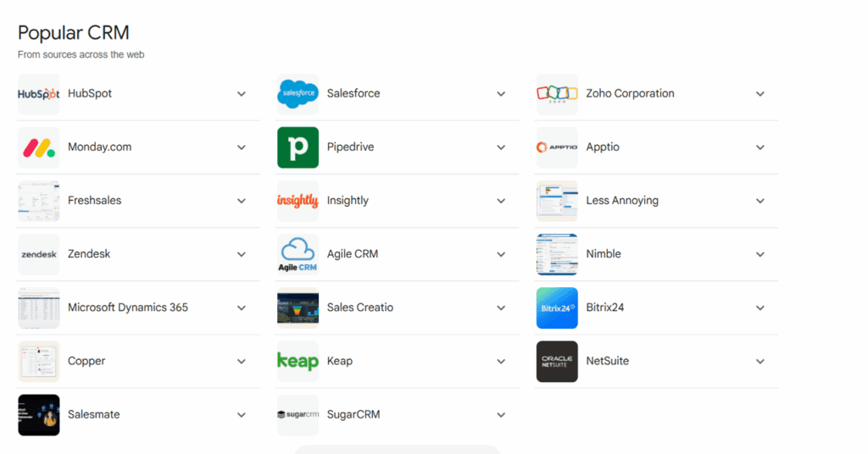Expand the Bitrix24 entry chevron
868x454 pixels.
coord(760,308)
